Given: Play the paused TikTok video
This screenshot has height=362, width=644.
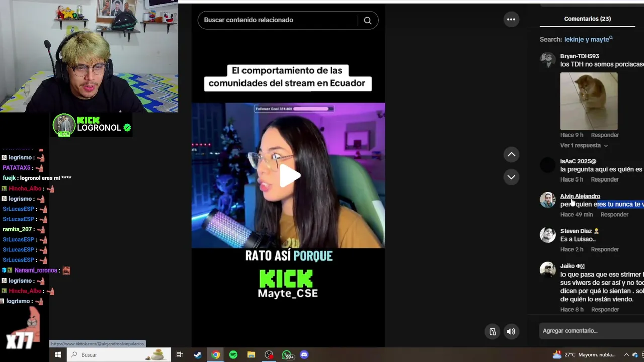Looking at the screenshot, I should point(290,176).
